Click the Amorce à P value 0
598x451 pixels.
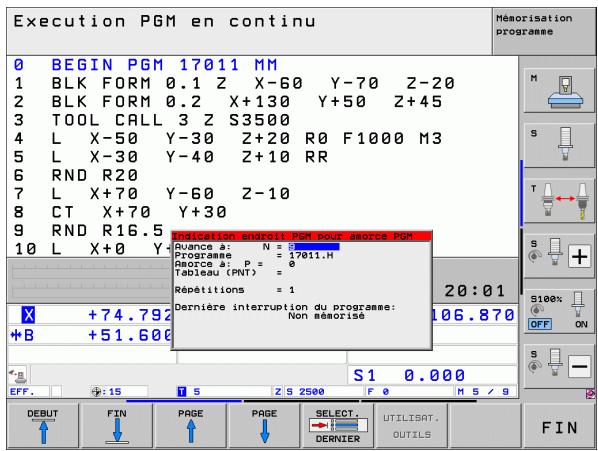(292, 264)
